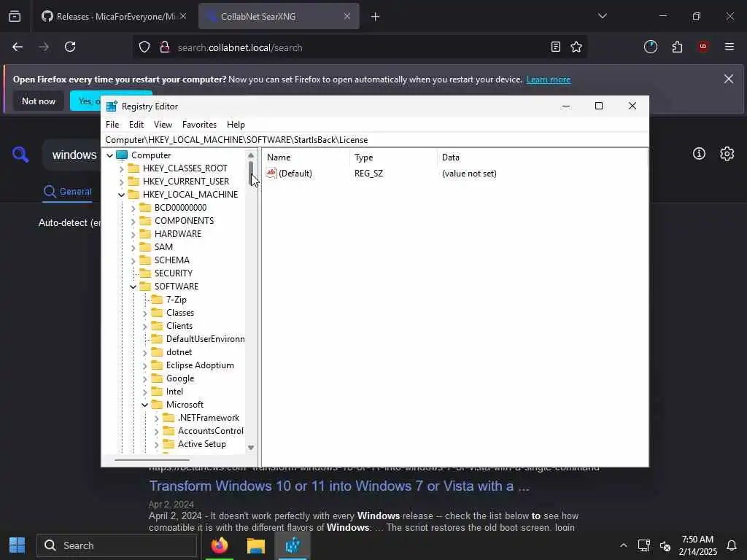Click the Registry Editor address path bar
The height and width of the screenshot is (560, 747).
pos(376,140)
